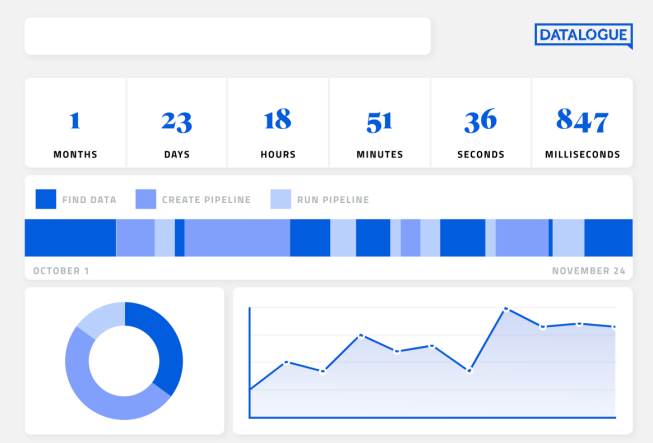
Task: Click the October 1 timeline start label
Action: (x=61, y=271)
